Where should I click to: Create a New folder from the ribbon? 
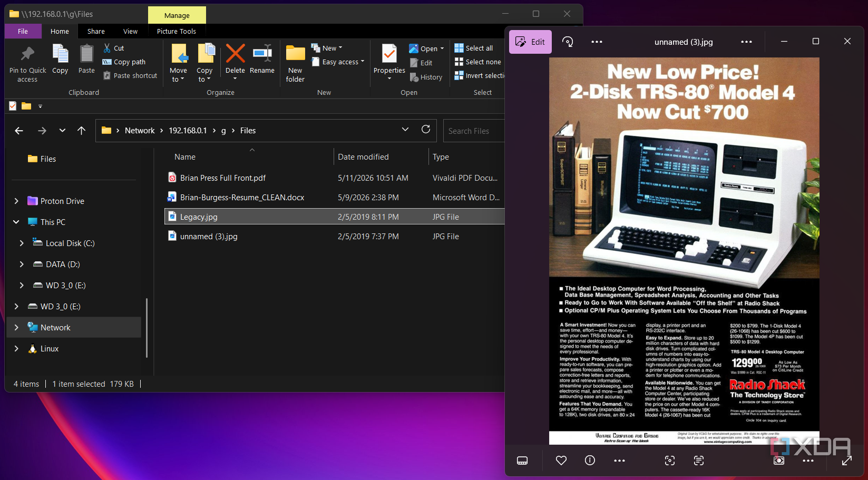295,63
